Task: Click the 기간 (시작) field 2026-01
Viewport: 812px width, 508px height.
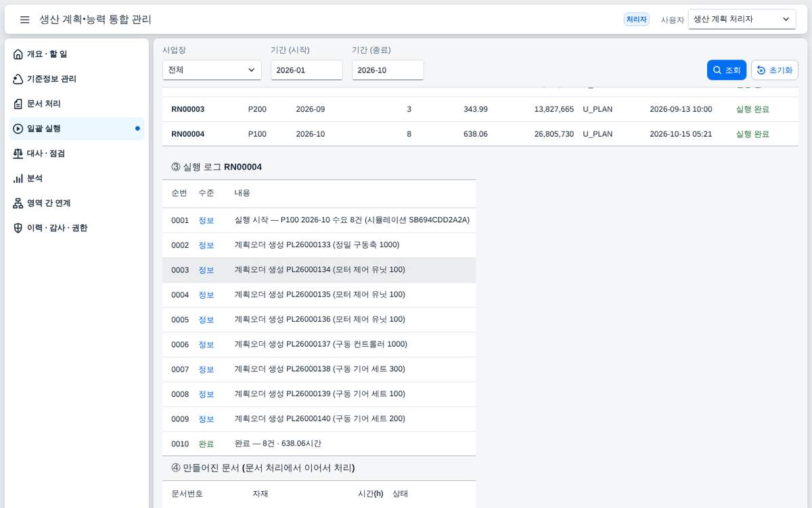Action: click(307, 70)
